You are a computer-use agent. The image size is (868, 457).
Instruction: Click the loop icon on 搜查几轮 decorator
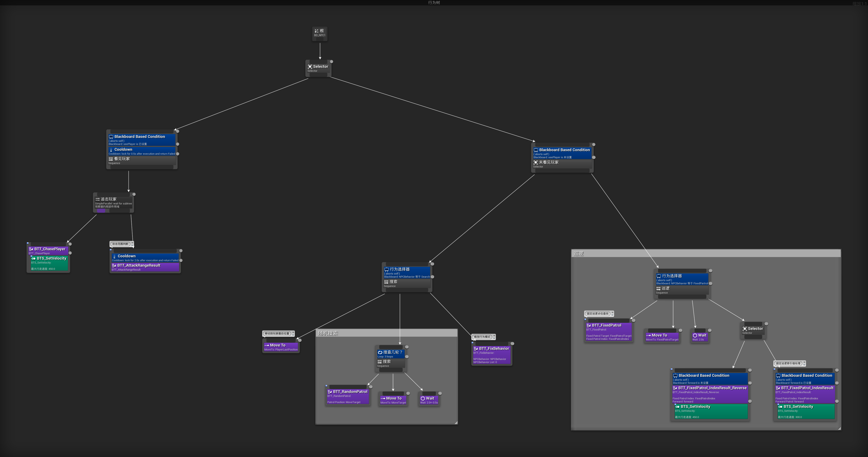380,352
